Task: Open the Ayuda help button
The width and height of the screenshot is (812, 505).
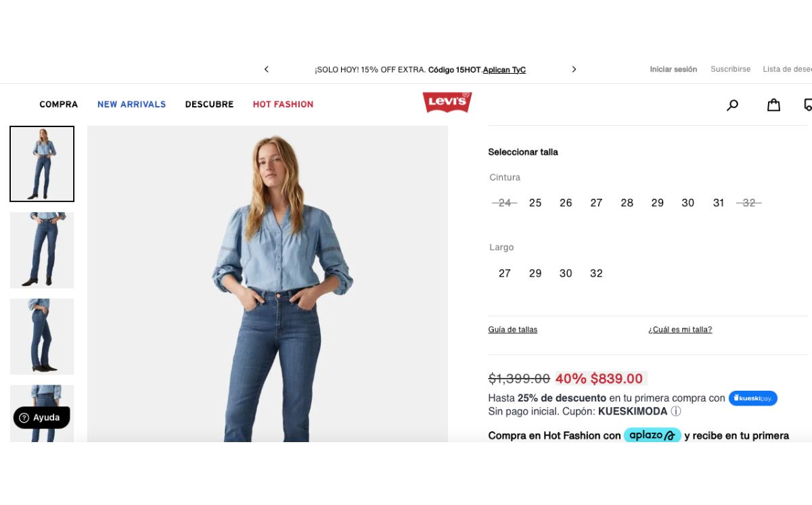Action: pos(41,418)
